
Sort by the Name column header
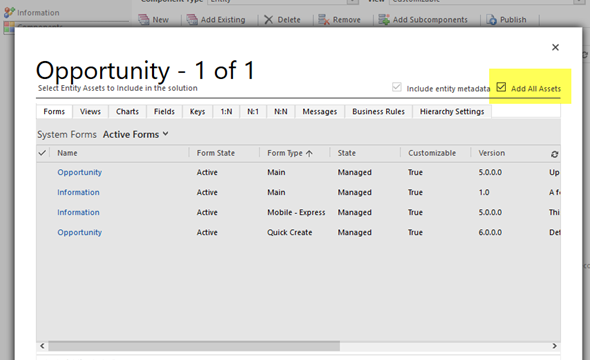[x=67, y=153]
